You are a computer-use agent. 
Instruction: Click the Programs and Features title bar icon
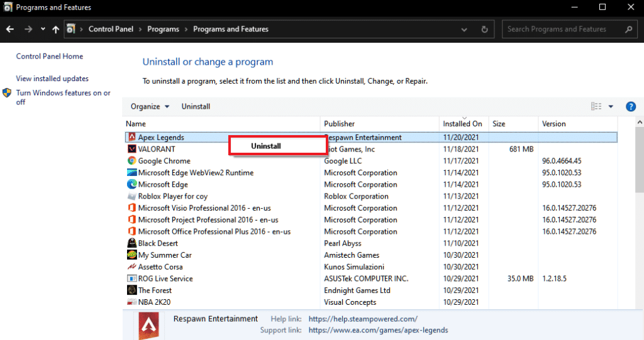[x=8, y=7]
